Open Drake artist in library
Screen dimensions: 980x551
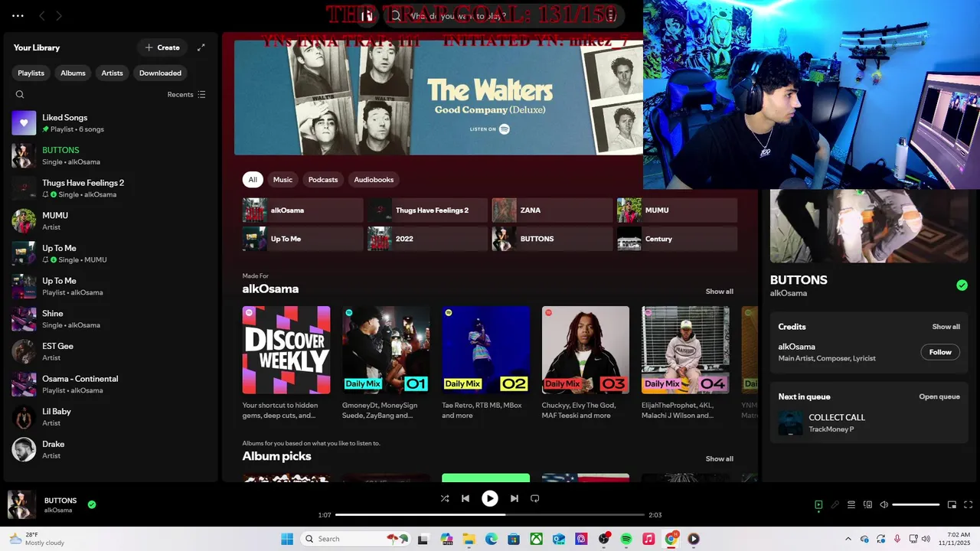(x=111, y=449)
